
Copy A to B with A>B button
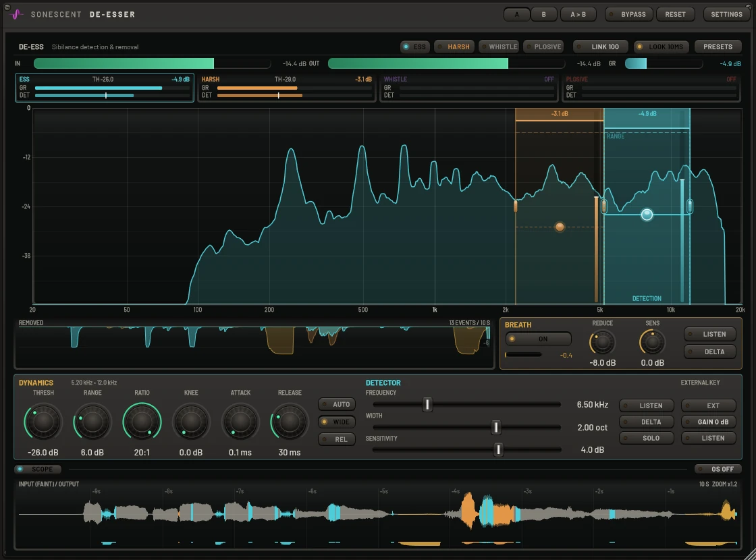click(x=578, y=14)
